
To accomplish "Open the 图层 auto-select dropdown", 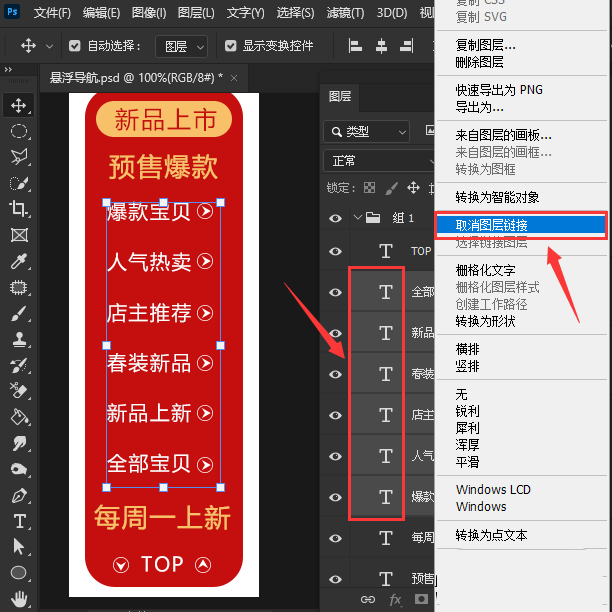I will [x=181, y=46].
